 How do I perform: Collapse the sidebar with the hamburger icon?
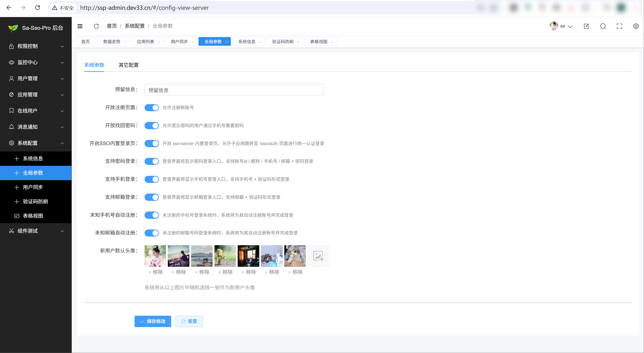click(80, 26)
